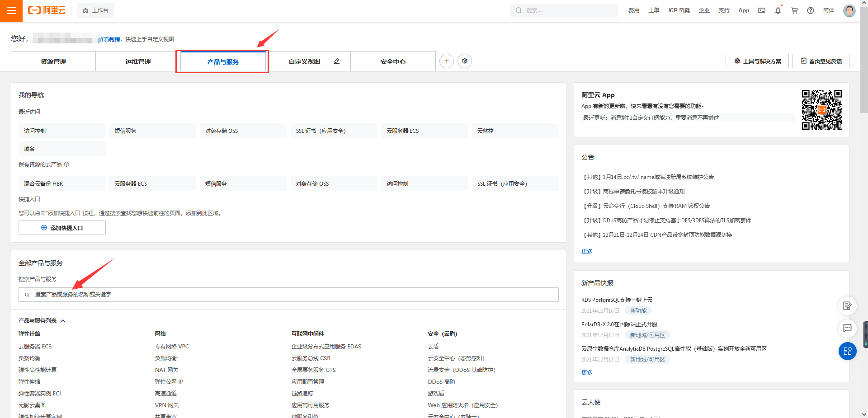Switch to the 资源管理 tab
Screen dimensions: 868x418
point(53,61)
